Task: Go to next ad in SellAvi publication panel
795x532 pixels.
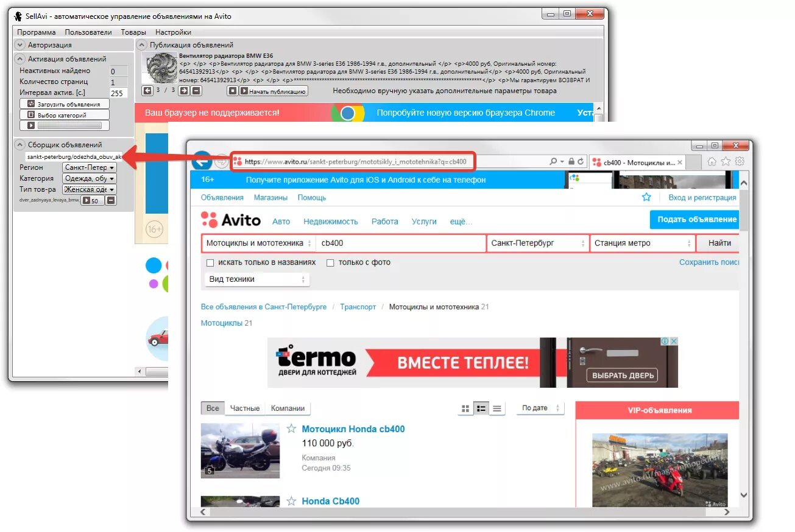Action: (x=185, y=91)
